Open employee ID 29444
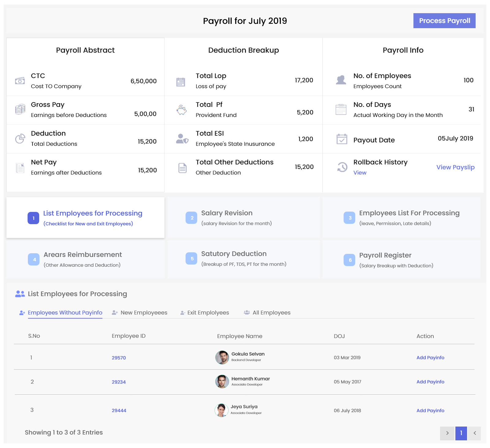 (119, 411)
